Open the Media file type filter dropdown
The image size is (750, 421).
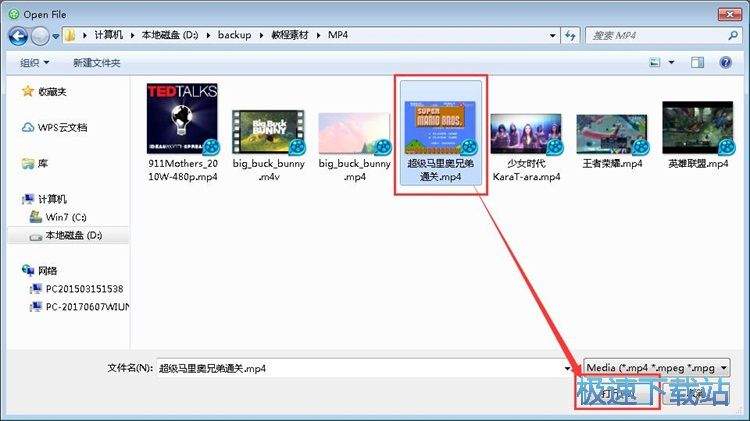tap(657, 368)
